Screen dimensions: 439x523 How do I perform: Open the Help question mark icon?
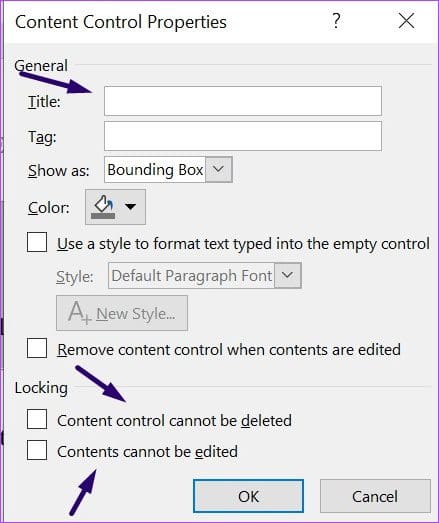point(336,21)
